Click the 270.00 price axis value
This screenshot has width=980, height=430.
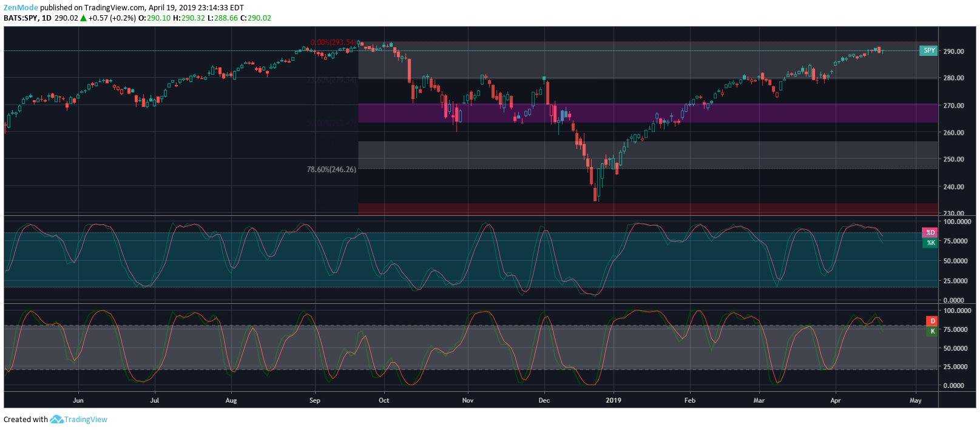[x=953, y=106]
